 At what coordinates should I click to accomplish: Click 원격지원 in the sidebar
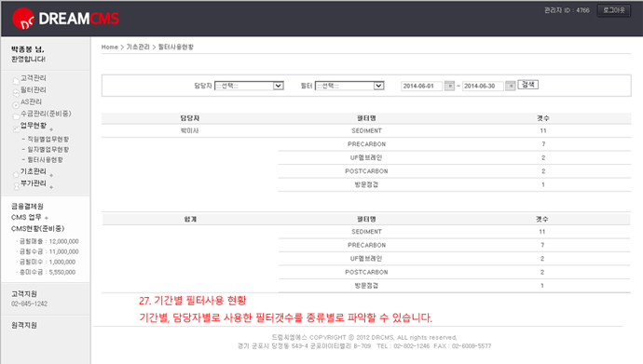click(x=24, y=325)
